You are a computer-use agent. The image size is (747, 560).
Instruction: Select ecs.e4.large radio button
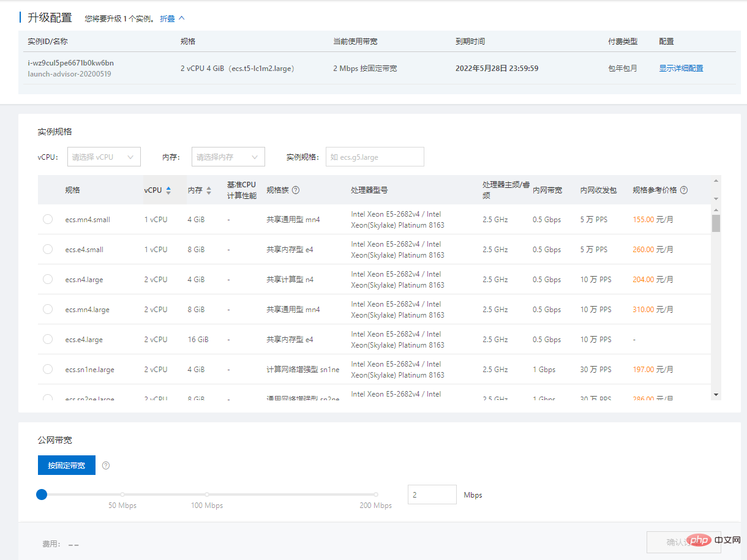coord(48,339)
